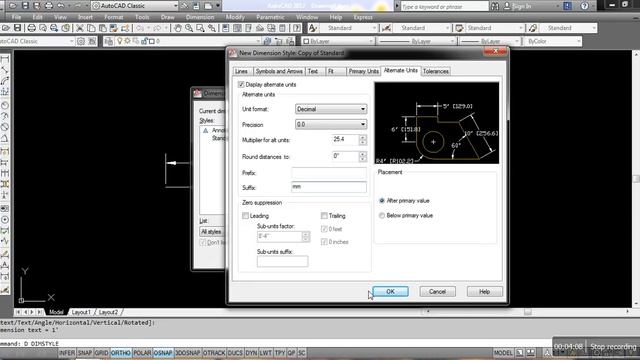Select the Pan hand tool
Image resolution: width=640 pixels, height=360 pixels.
(x=178, y=28)
